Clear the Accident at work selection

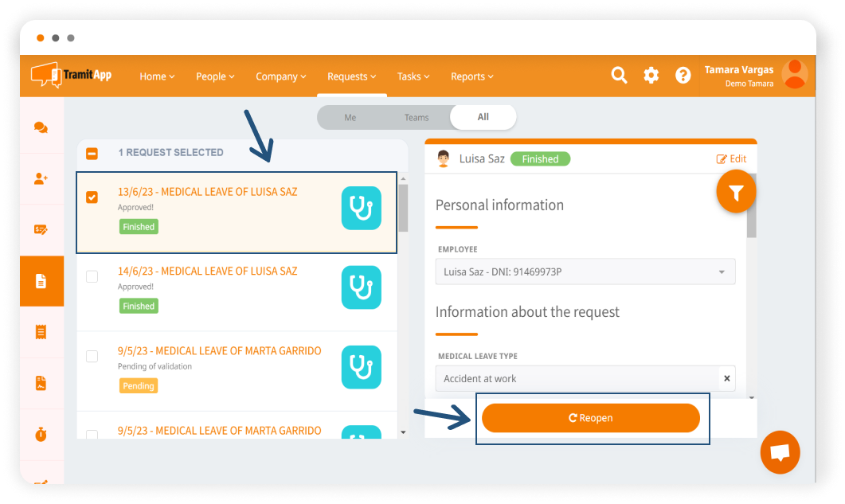[726, 378]
